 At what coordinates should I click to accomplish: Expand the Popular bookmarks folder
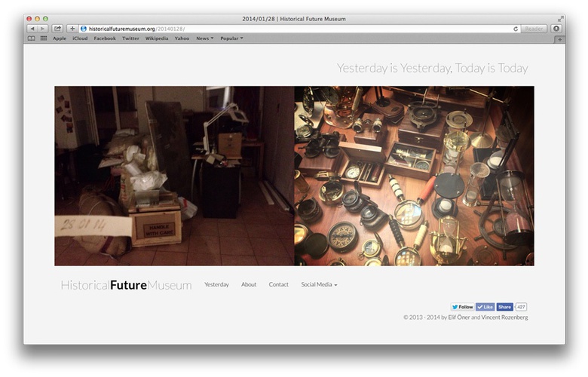click(231, 38)
